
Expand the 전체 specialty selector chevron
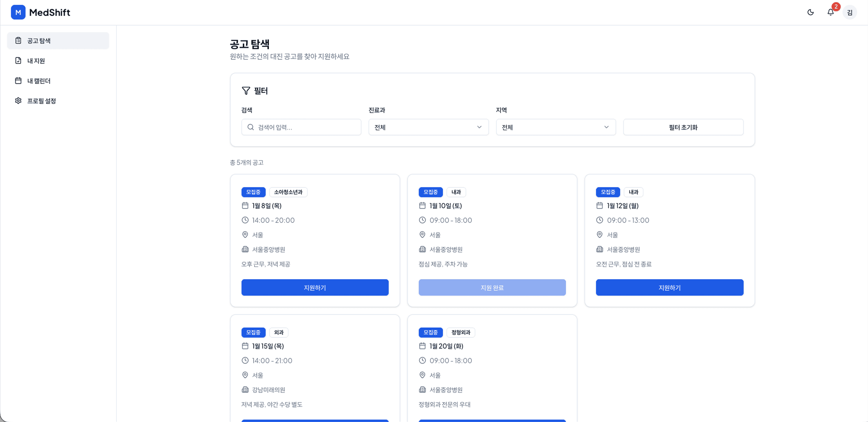[479, 127]
